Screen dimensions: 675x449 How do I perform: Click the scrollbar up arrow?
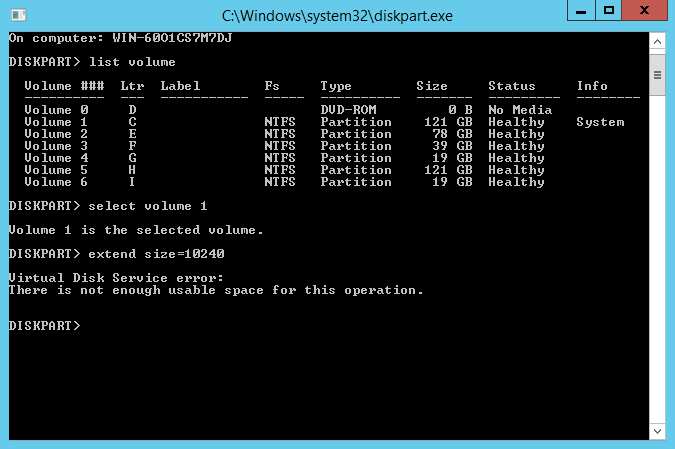657,42
